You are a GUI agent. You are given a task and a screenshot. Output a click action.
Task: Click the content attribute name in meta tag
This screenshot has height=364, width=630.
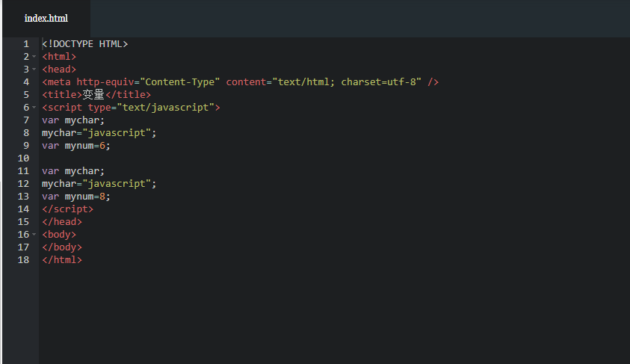pyautogui.click(x=246, y=82)
